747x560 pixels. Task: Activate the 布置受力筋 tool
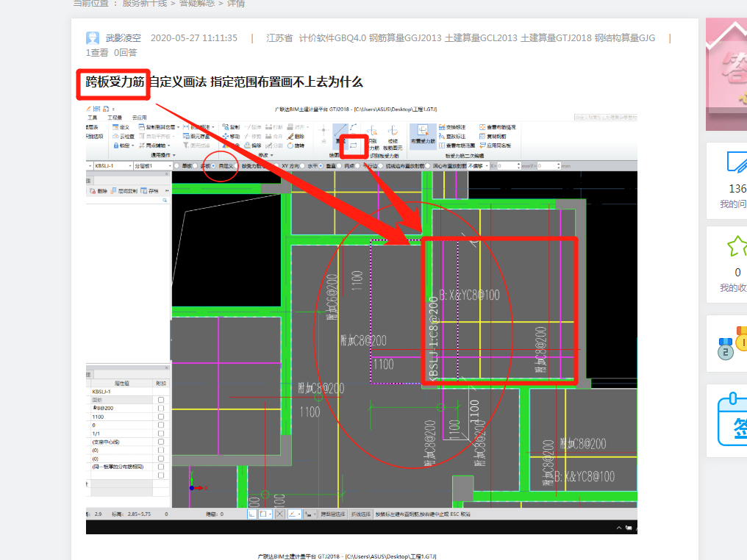point(423,136)
